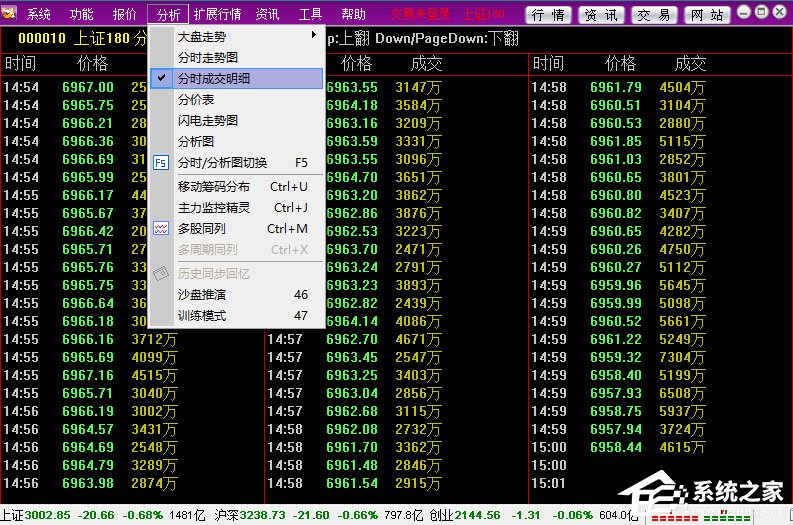Click 沪深 index value 3238.73

[262, 515]
